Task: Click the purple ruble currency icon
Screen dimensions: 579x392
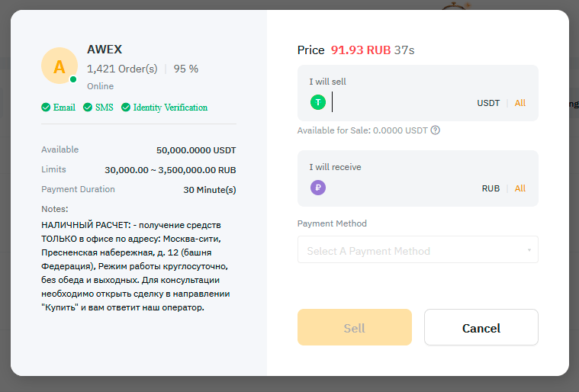Action: tap(318, 188)
